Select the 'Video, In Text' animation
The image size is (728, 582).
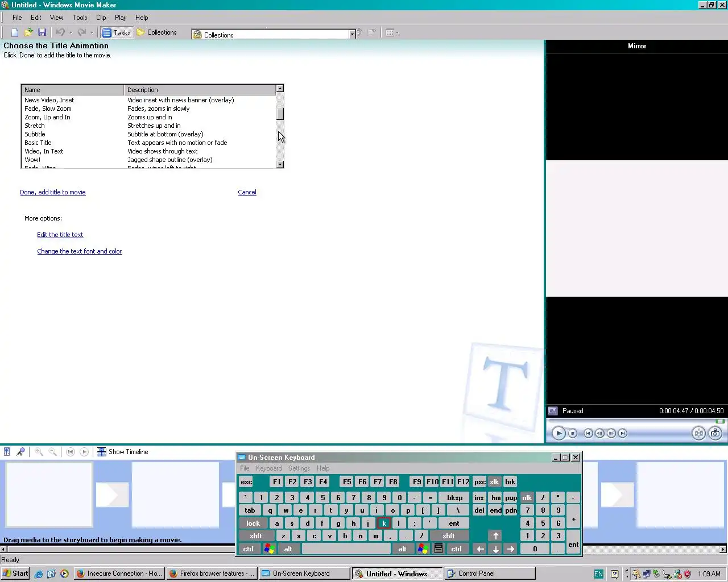pos(149,151)
